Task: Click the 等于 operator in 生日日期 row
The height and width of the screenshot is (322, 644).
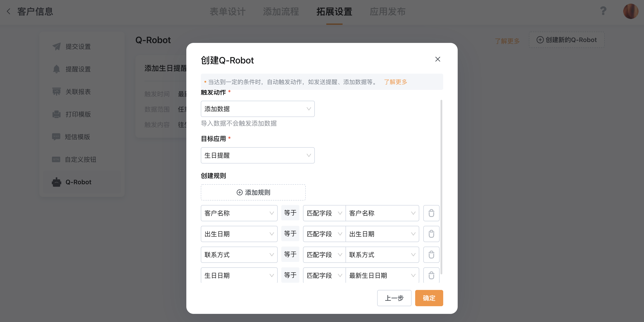Action: [290, 275]
